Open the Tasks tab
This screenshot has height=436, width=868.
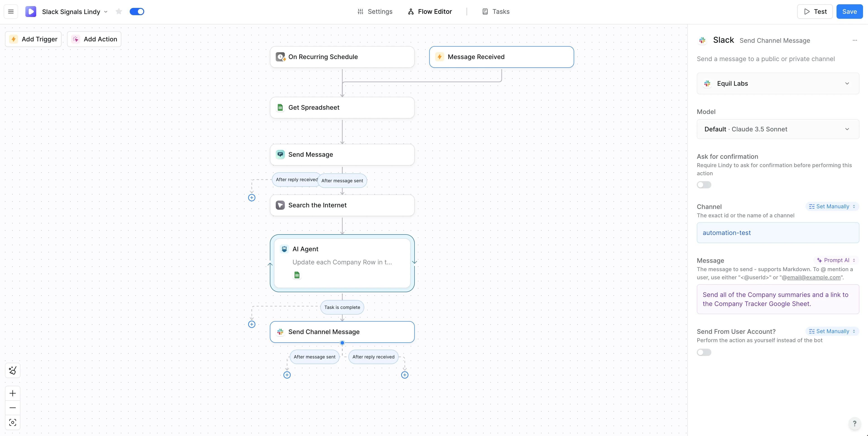pos(496,12)
